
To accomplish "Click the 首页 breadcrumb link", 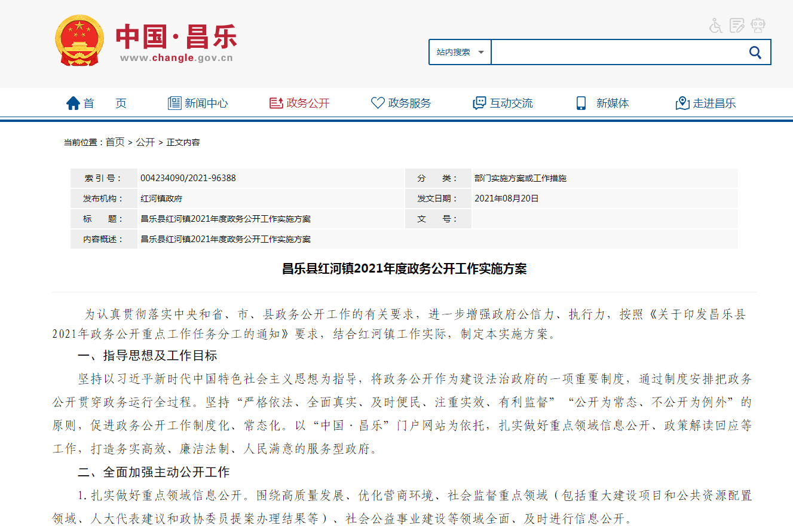I will pyautogui.click(x=115, y=142).
